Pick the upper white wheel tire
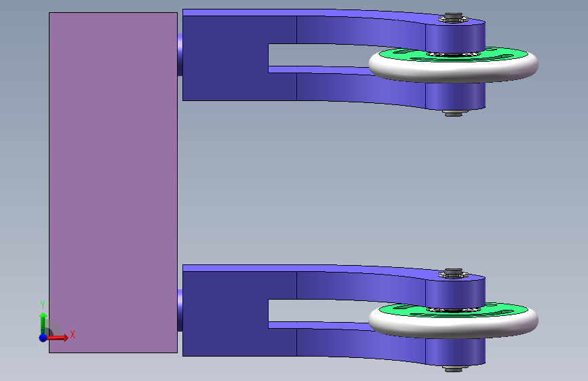Screen dimensions: 588x381 pyautogui.click(x=453, y=71)
